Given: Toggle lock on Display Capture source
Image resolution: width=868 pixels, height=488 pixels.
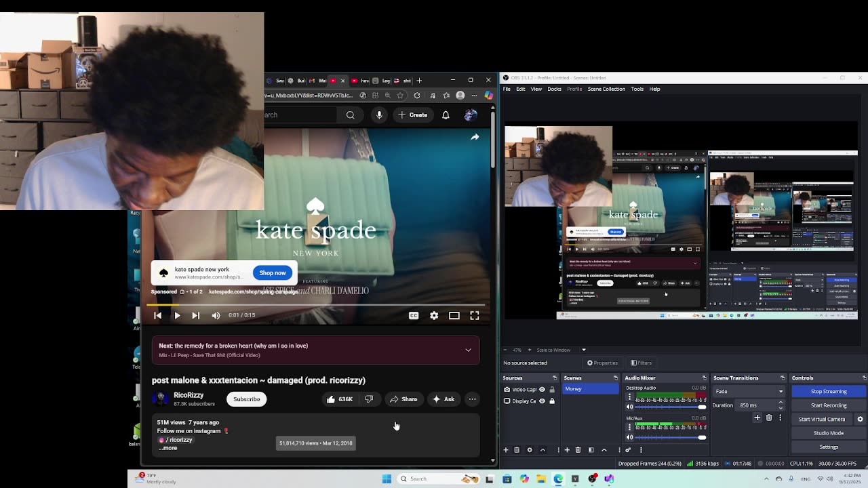Looking at the screenshot, I should pyautogui.click(x=552, y=401).
